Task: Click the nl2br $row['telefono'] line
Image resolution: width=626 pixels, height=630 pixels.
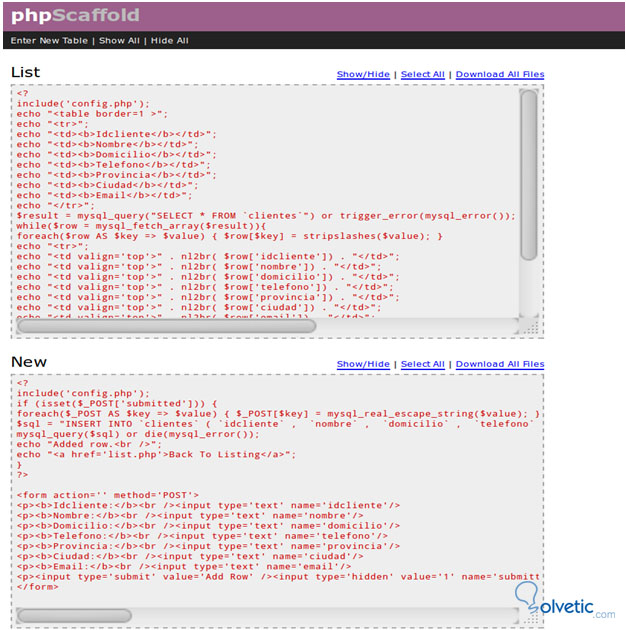Action: click(205, 287)
